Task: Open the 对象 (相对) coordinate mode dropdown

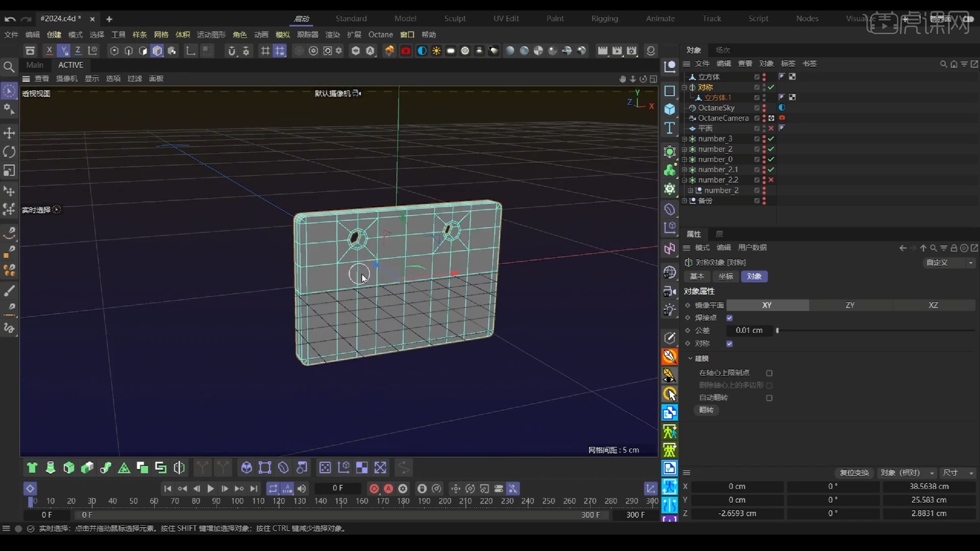Action: click(908, 473)
